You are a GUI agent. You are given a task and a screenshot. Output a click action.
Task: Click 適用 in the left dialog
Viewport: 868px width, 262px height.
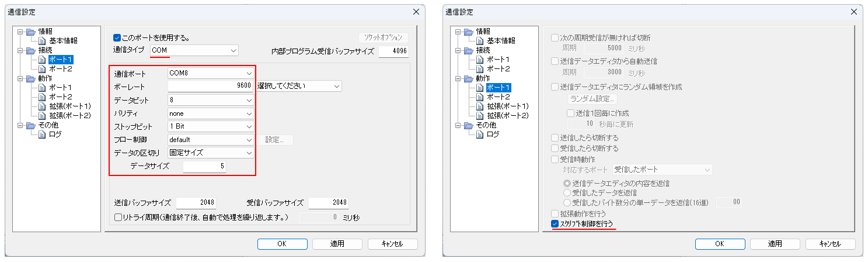[x=337, y=244]
